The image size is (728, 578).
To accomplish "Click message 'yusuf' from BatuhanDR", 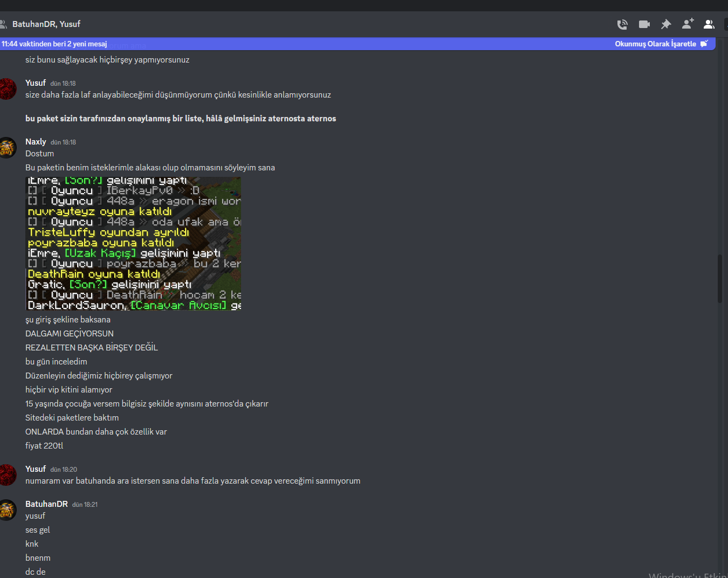I will pyautogui.click(x=35, y=516).
